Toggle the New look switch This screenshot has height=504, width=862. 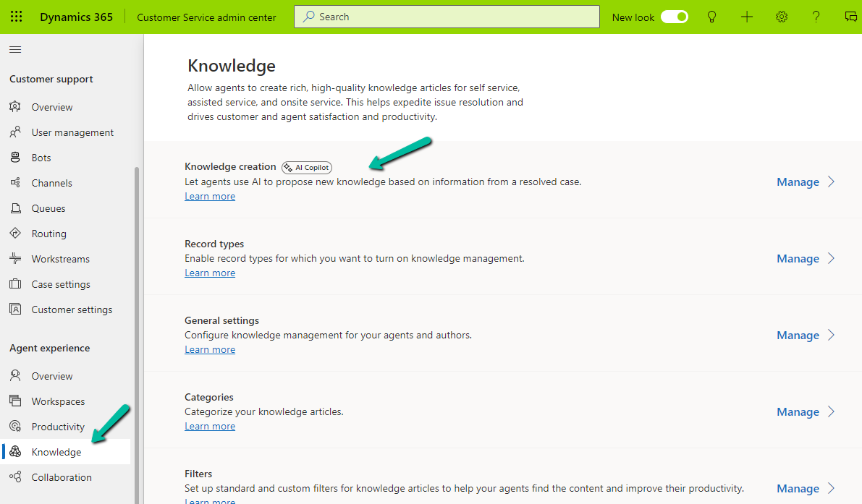[x=674, y=17]
